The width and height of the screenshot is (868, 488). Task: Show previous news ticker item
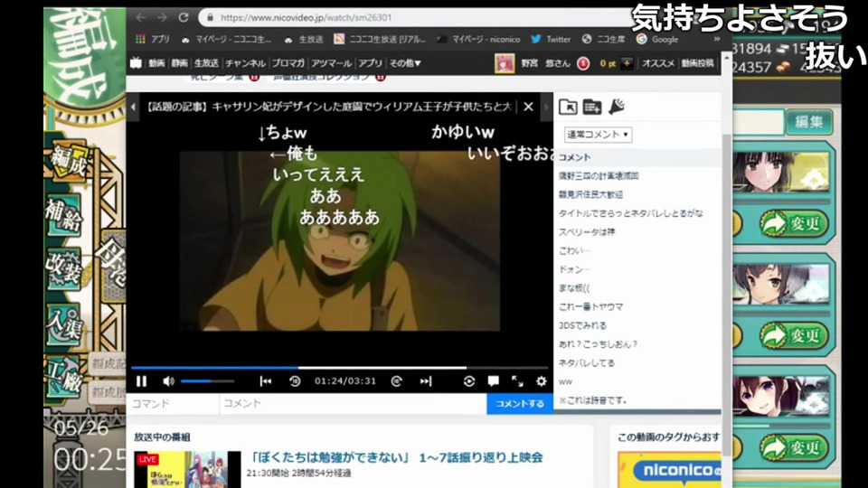point(134,107)
